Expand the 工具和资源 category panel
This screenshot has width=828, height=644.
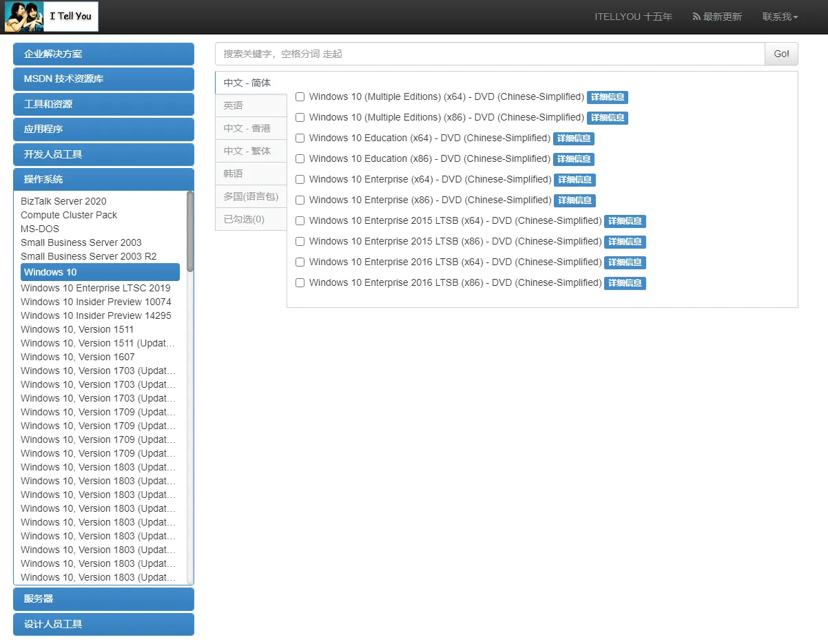(103, 104)
